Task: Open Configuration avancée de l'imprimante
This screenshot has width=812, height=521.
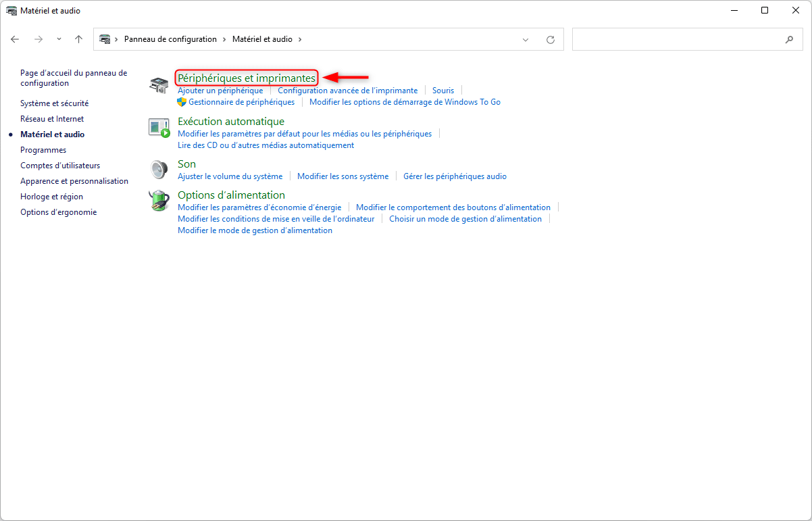Action: 348,91
